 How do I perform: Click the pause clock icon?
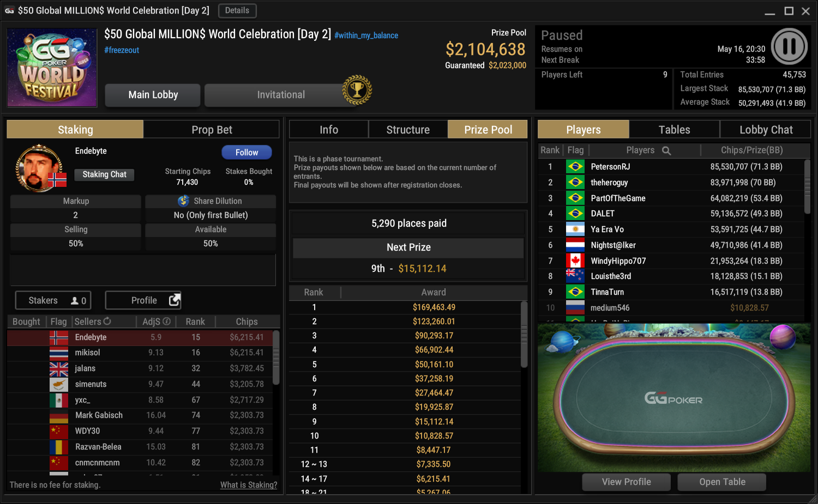789,46
